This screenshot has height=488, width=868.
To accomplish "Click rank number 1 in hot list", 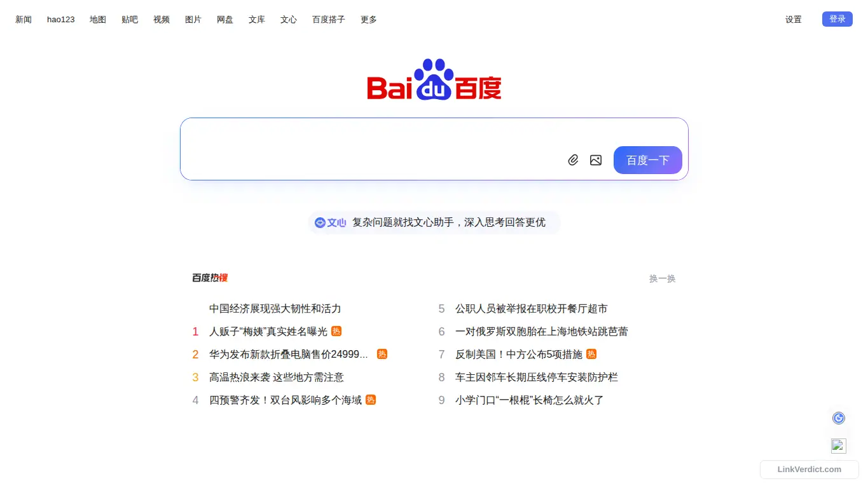I will click(x=196, y=332).
